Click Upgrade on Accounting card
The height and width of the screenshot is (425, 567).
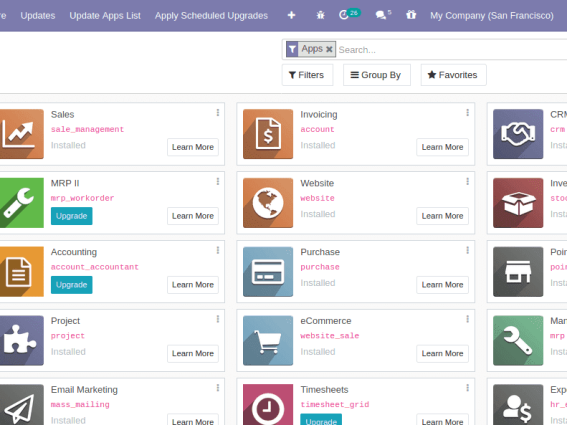coord(72,285)
